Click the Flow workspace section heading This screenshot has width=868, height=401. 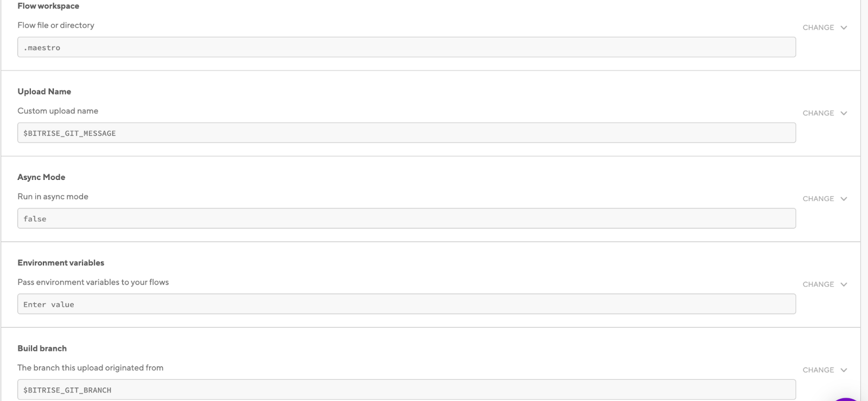[x=48, y=5]
